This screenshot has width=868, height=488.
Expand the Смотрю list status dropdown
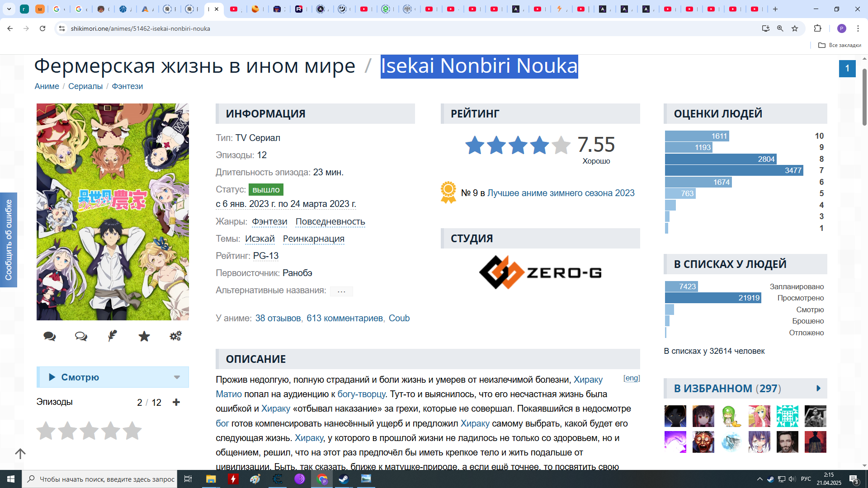tap(177, 377)
